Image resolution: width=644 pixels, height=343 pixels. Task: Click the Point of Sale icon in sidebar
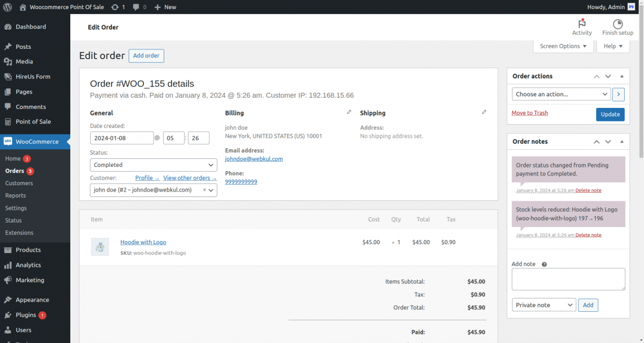8,122
